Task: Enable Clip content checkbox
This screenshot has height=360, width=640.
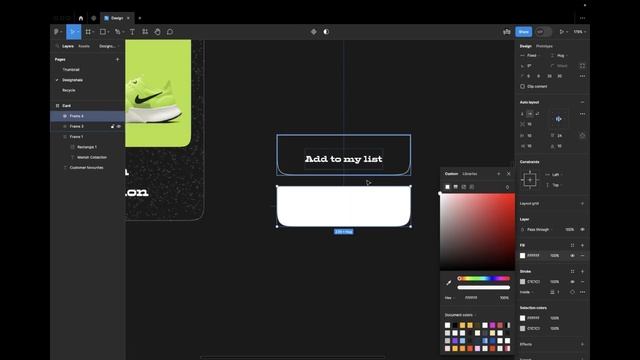Action: (522, 87)
